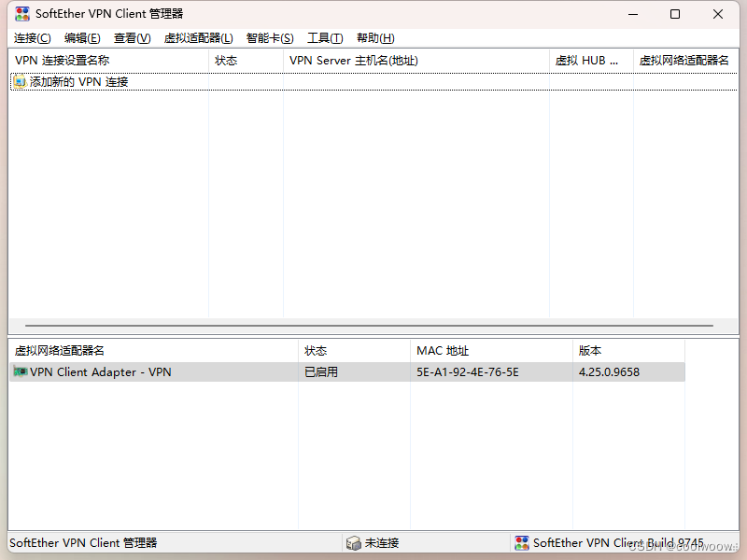Sort by 状态 header in the connections list
Viewport: 747px width, 560px height.
tap(246, 61)
